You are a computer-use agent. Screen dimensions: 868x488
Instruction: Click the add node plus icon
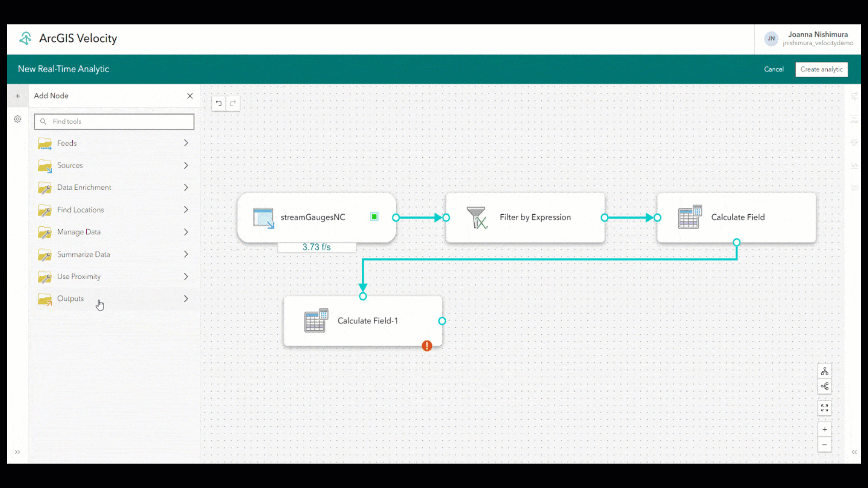(x=18, y=96)
